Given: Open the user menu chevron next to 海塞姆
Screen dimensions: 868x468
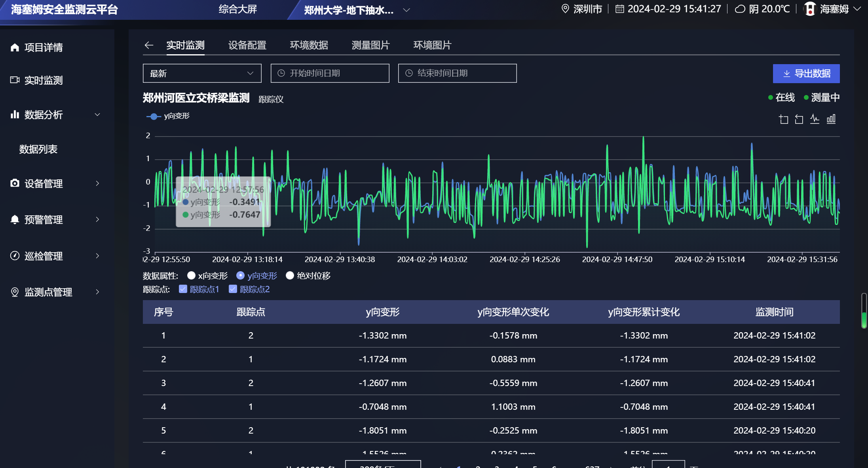Looking at the screenshot, I should (x=857, y=9).
